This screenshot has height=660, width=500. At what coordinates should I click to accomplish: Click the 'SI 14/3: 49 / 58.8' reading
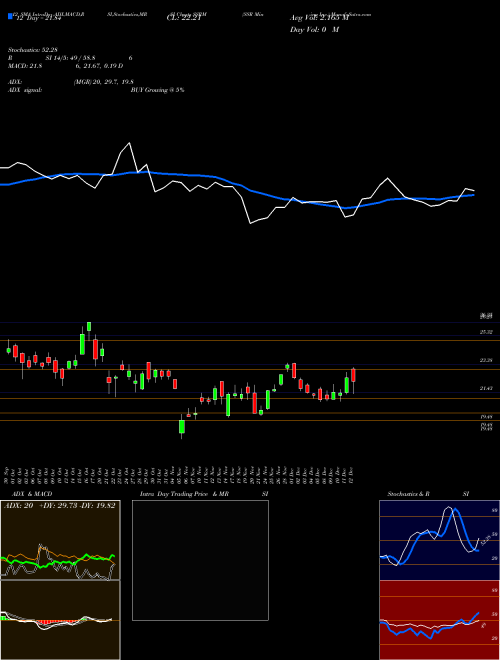(71, 58)
